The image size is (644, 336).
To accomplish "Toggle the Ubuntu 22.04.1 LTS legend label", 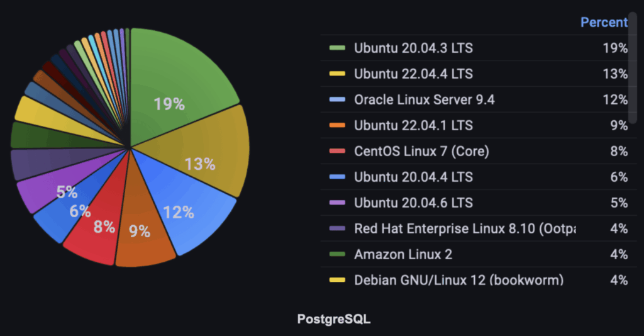I will pyautogui.click(x=413, y=125).
